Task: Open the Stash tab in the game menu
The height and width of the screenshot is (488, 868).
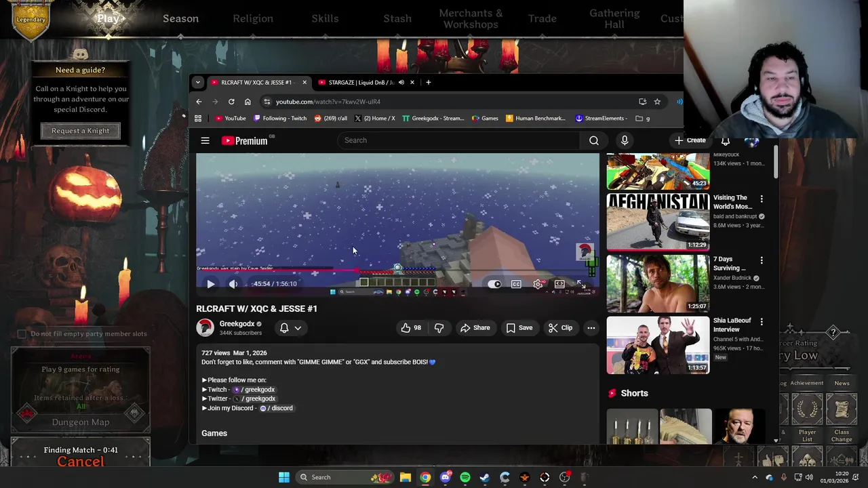Action: pos(397,18)
